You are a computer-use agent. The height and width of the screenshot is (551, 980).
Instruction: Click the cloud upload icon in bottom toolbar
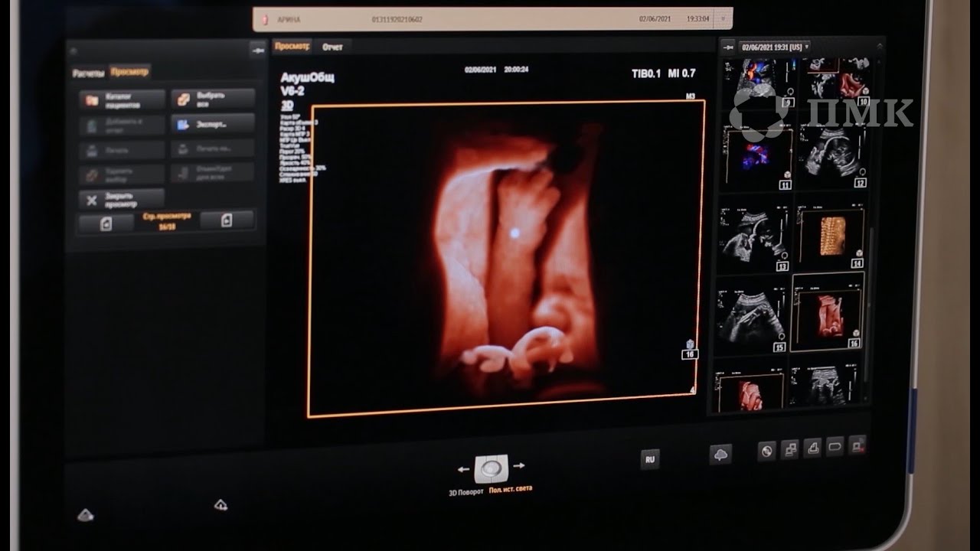720,454
